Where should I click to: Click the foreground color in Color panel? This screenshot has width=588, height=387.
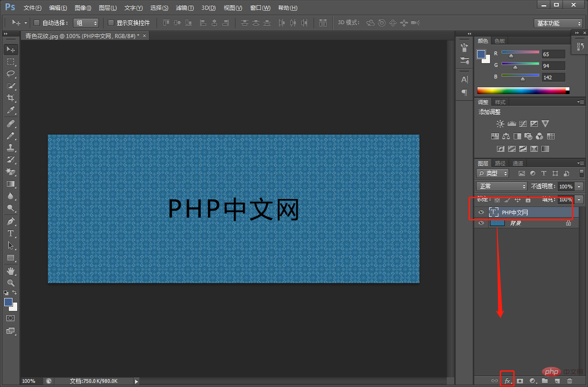[x=482, y=54]
